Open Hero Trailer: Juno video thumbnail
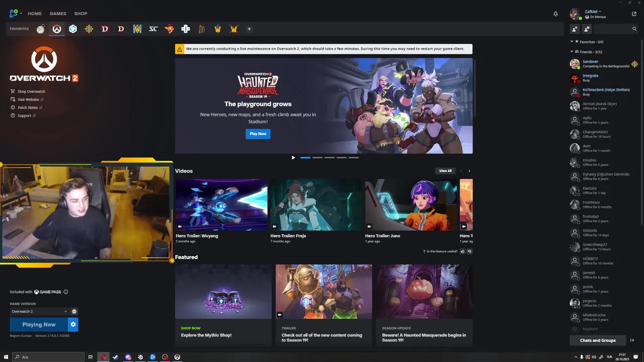 click(x=411, y=205)
